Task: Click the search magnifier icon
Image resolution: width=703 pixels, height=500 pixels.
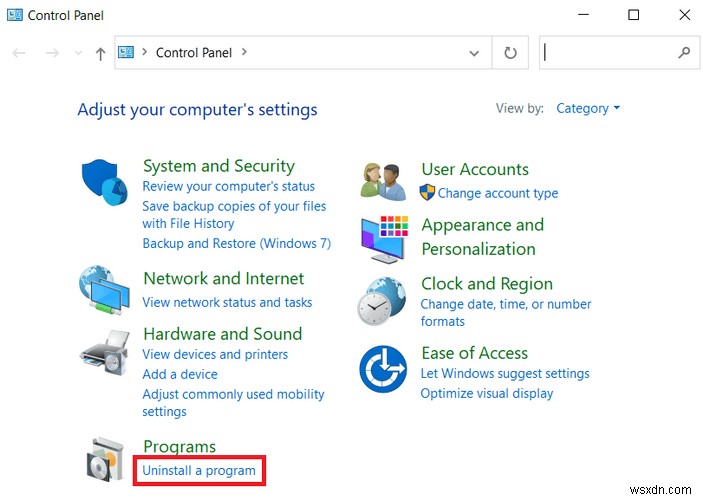Action: tap(685, 53)
